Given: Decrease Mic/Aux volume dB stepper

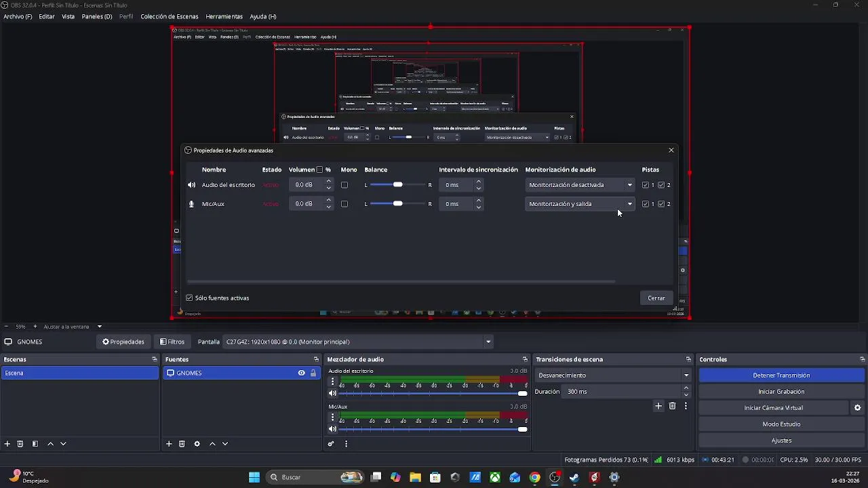Looking at the screenshot, I should (x=329, y=207).
